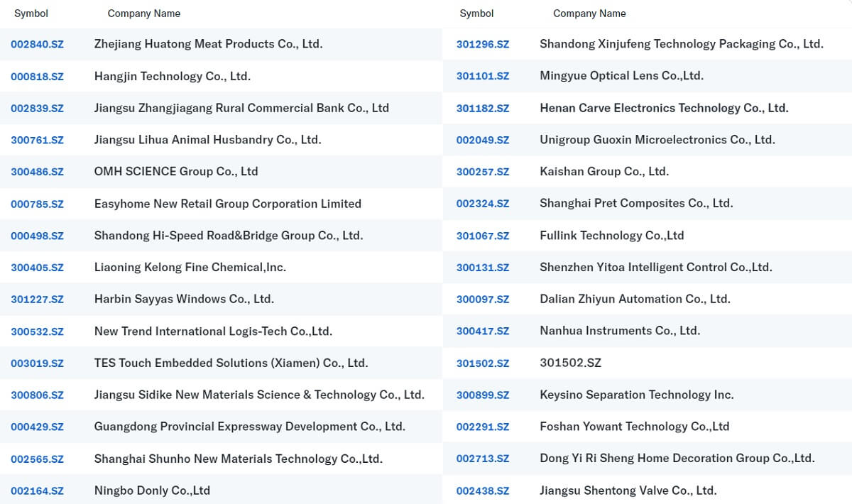Open the 300405.SZ symbol link
The height and width of the screenshot is (504, 852).
37,268
